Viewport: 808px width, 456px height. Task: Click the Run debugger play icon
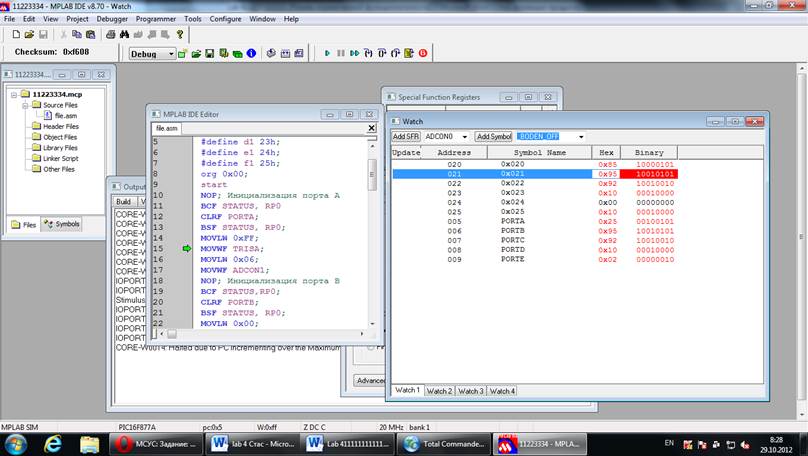click(327, 53)
